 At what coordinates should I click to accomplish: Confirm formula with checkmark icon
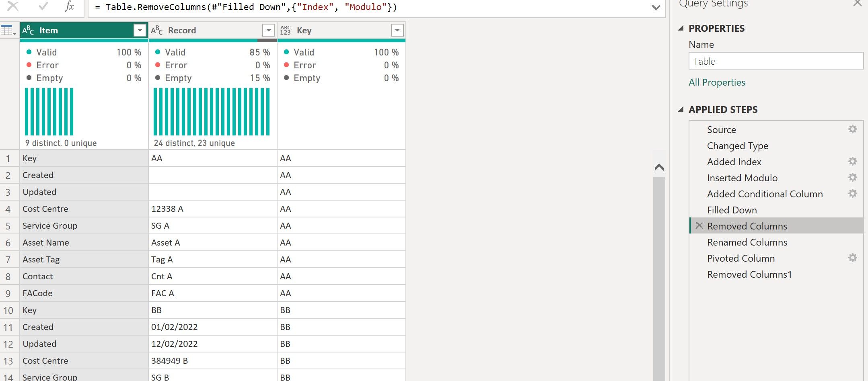point(43,6)
